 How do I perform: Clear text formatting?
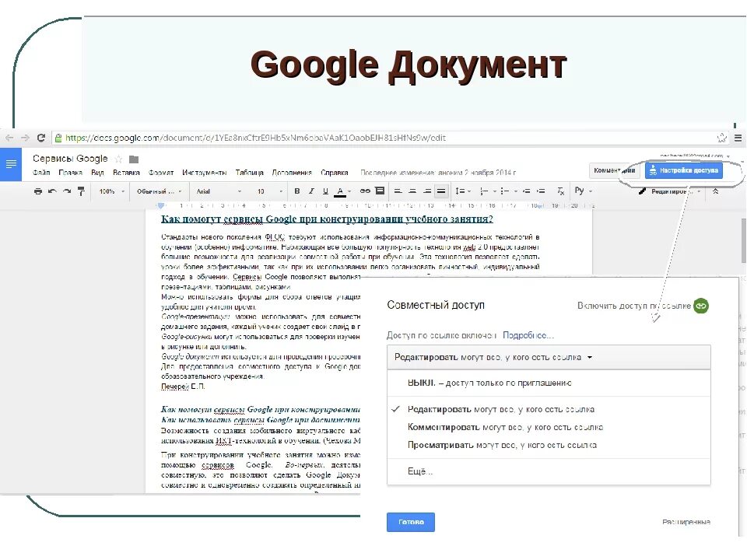[x=561, y=191]
